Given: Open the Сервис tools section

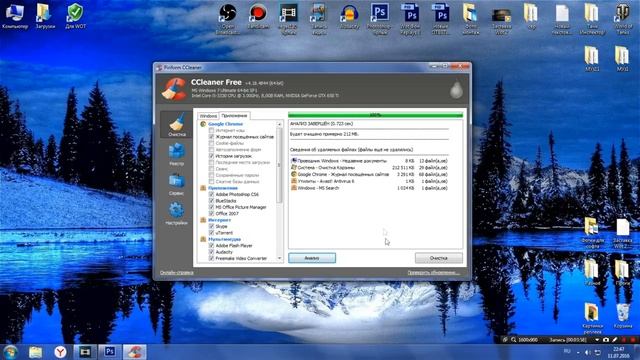Looking at the screenshot, I should click(x=176, y=184).
